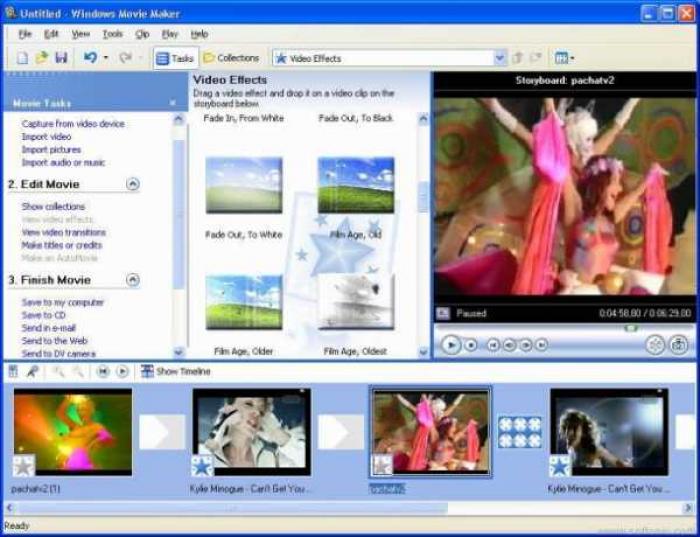Open the Clip menu
700x537 pixels.
[142, 34]
